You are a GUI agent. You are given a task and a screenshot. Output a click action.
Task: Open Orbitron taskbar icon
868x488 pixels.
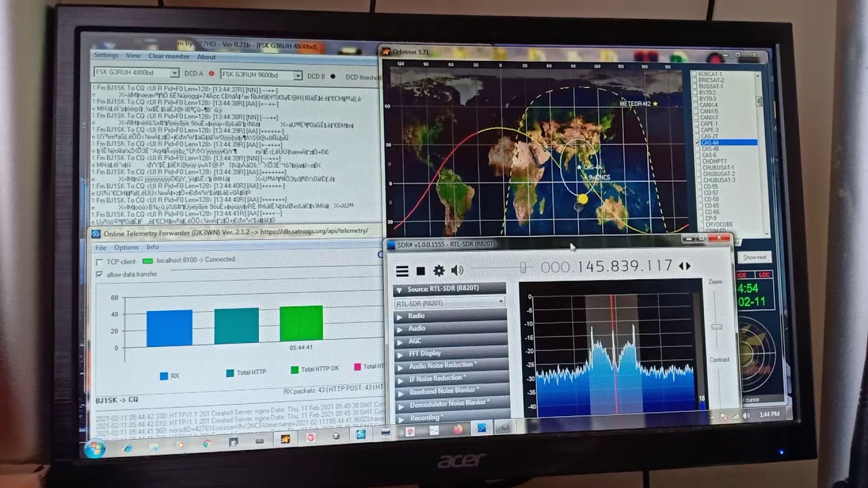285,439
